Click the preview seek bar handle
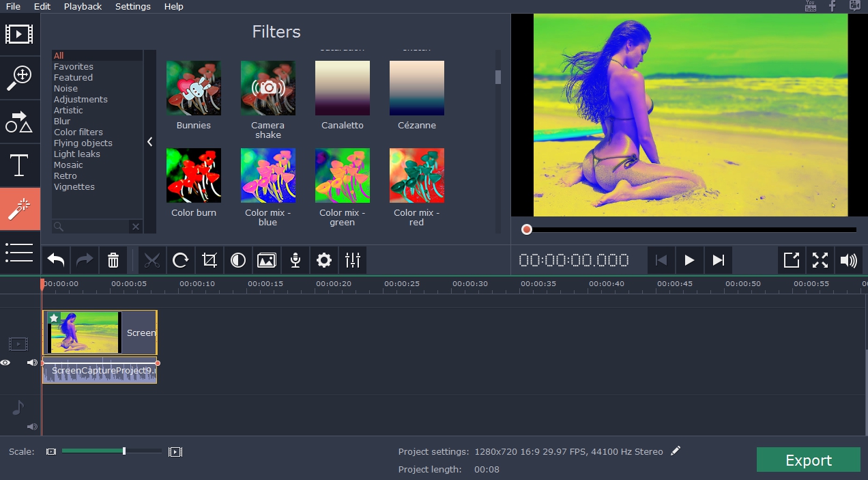The height and width of the screenshot is (480, 868). click(527, 229)
